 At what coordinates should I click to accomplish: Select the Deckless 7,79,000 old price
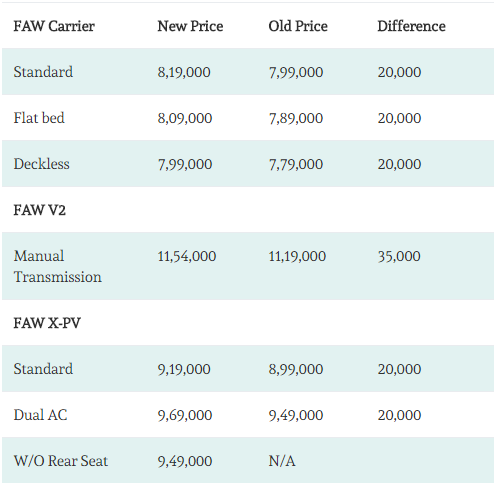296,164
